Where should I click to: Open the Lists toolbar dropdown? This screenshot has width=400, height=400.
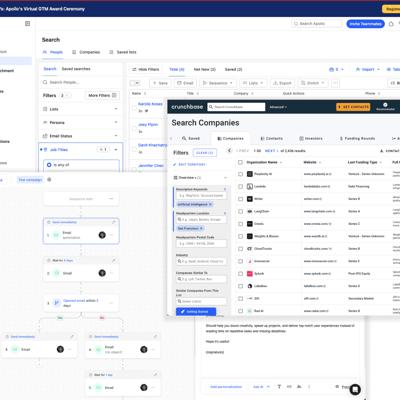click(253, 83)
